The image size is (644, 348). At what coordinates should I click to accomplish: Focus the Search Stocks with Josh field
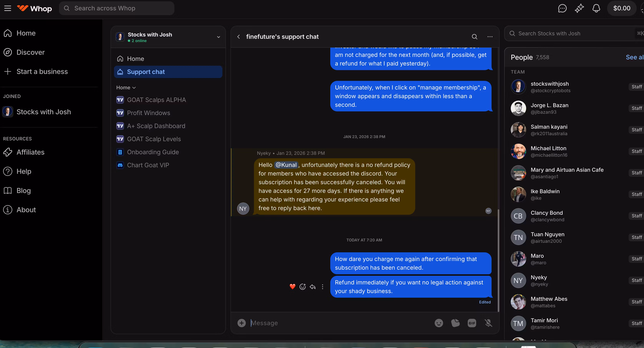click(x=574, y=33)
